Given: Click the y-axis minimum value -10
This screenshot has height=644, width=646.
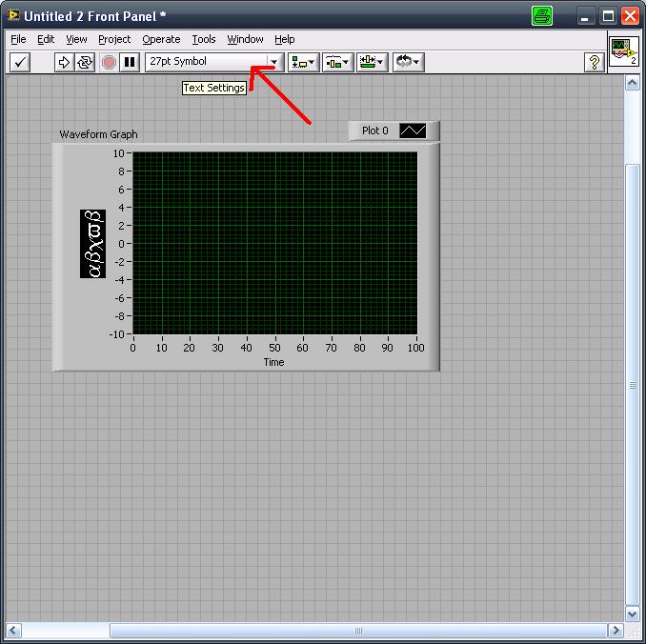Looking at the screenshot, I should point(116,334).
